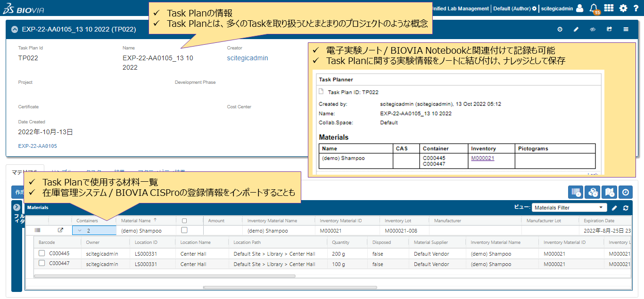Screen dimensions: 644x299
Task: Open the EXP-22-AA0105 experiment link
Action: (x=38, y=146)
